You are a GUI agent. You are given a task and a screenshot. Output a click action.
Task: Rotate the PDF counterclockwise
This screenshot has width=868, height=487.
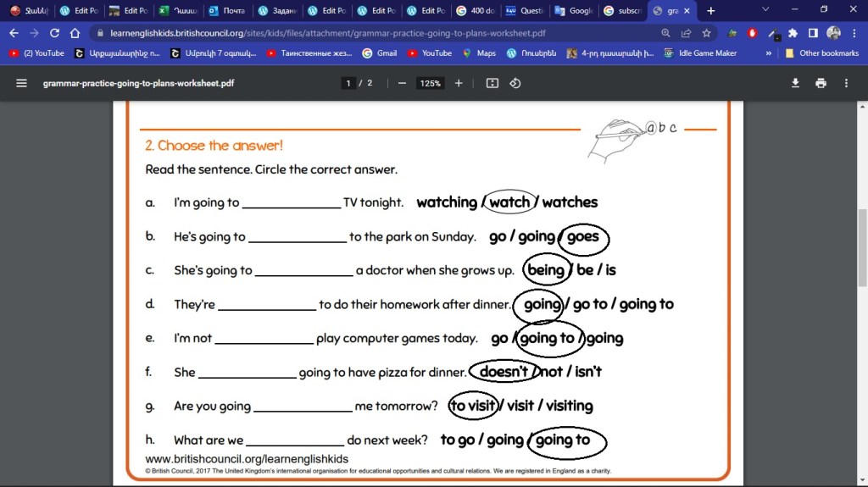515,83
